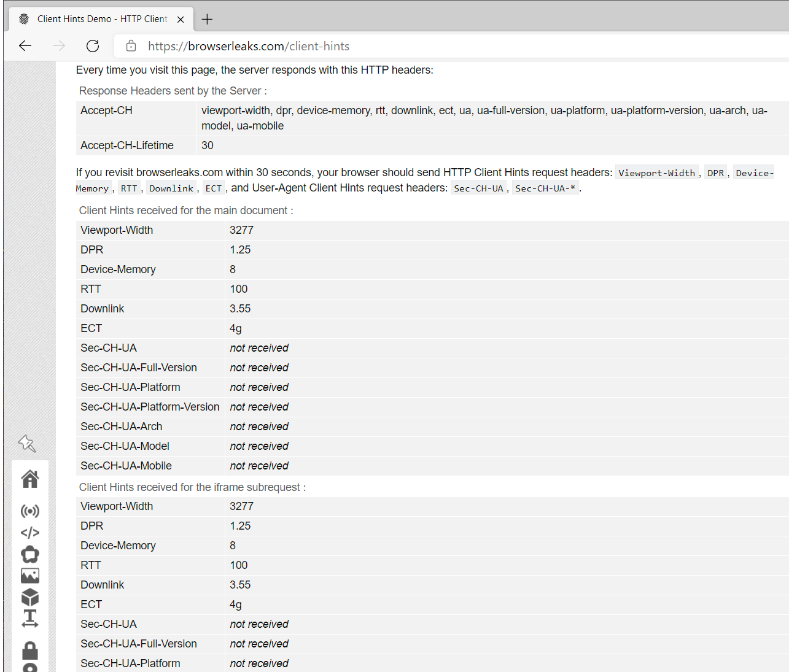
Task: Click the browser forward arrow
Action: point(59,46)
